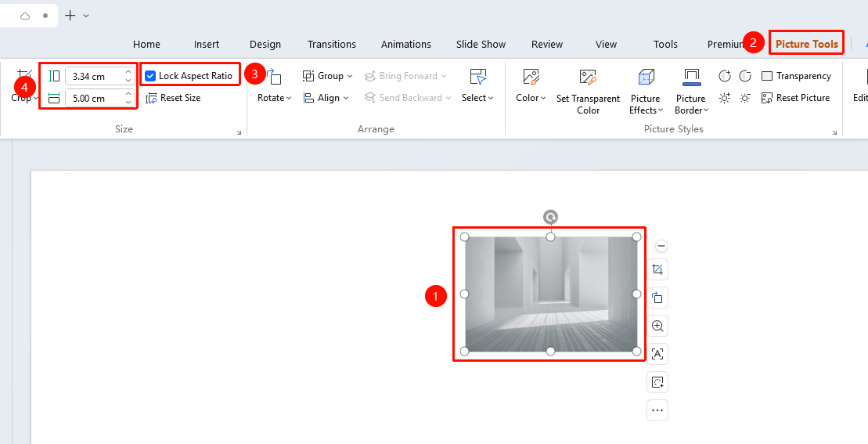
Task: Click the cloud sync icon in title bar
Action: 25,16
